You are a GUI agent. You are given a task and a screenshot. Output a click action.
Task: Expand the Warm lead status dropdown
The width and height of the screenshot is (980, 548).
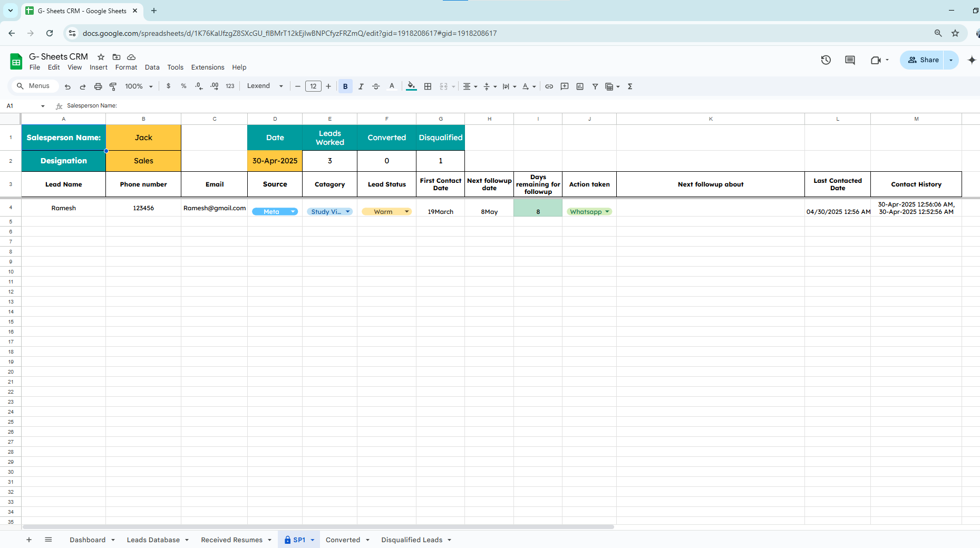(x=406, y=212)
